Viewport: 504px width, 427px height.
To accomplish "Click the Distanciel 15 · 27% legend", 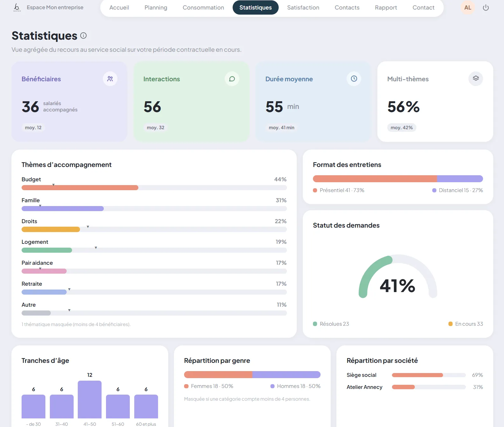I will click(x=458, y=190).
